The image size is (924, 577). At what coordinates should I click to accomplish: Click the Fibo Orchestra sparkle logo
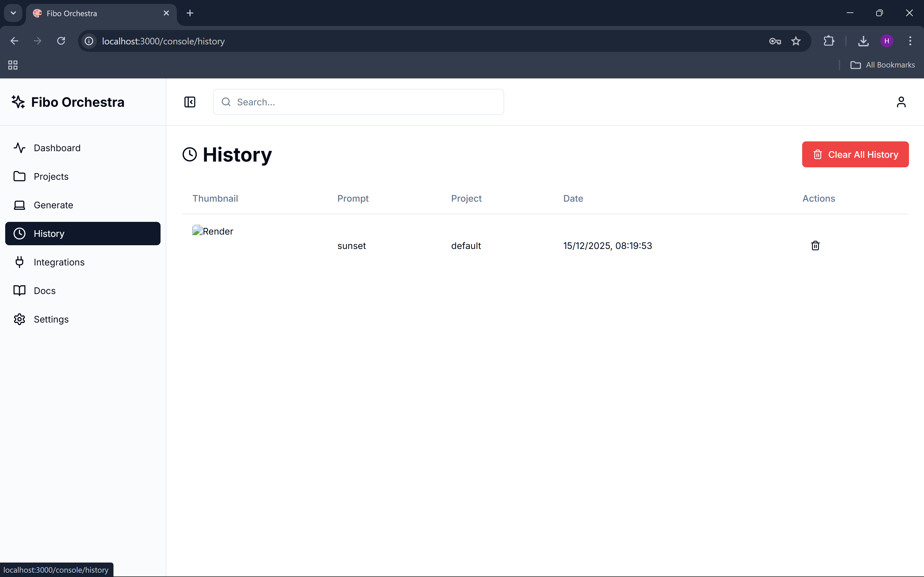[x=18, y=102]
